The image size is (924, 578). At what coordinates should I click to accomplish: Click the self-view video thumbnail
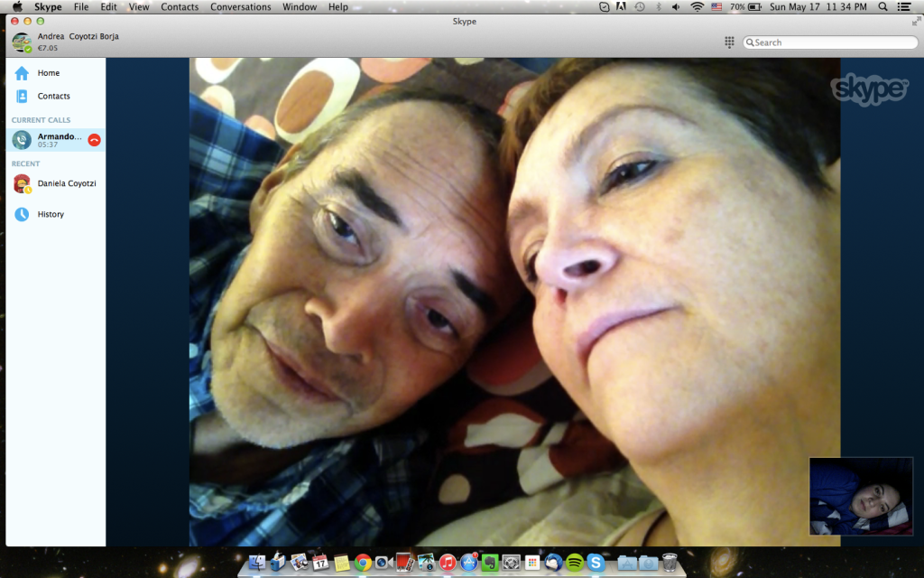(x=861, y=497)
